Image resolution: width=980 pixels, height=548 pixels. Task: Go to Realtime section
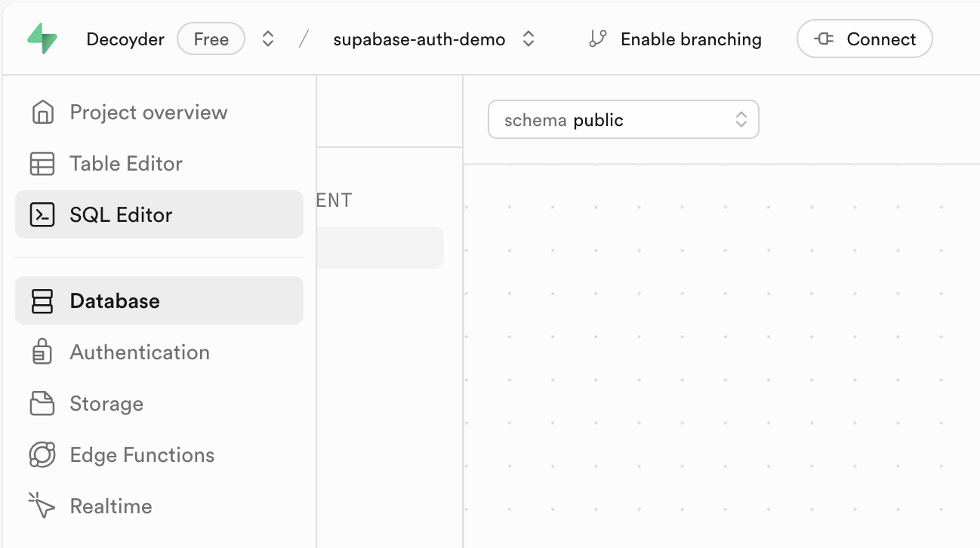[159, 506]
